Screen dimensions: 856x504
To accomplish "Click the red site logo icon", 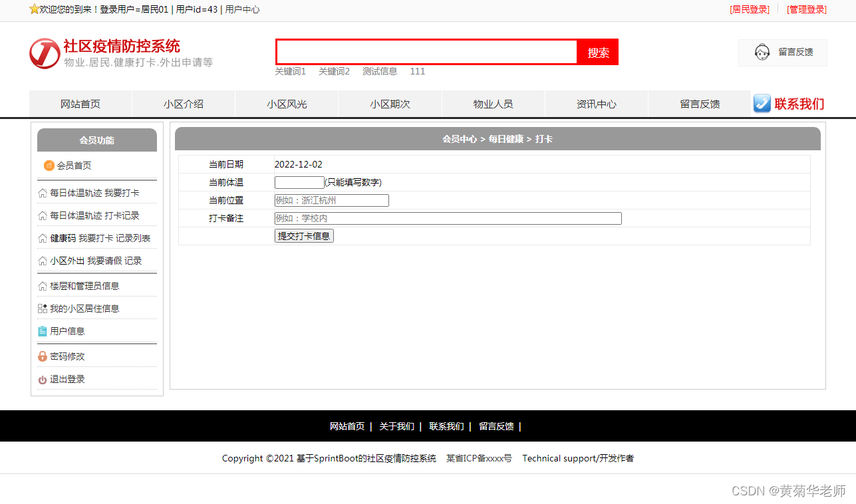I will click(x=45, y=53).
